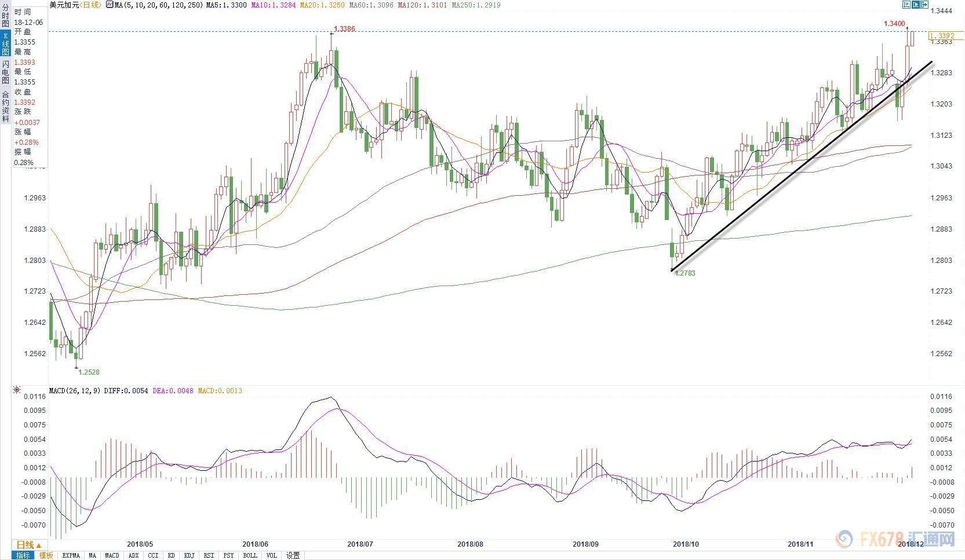965x560 pixels.
Task: Click the 涨跌 value +0.0037
Action: [x=27, y=123]
